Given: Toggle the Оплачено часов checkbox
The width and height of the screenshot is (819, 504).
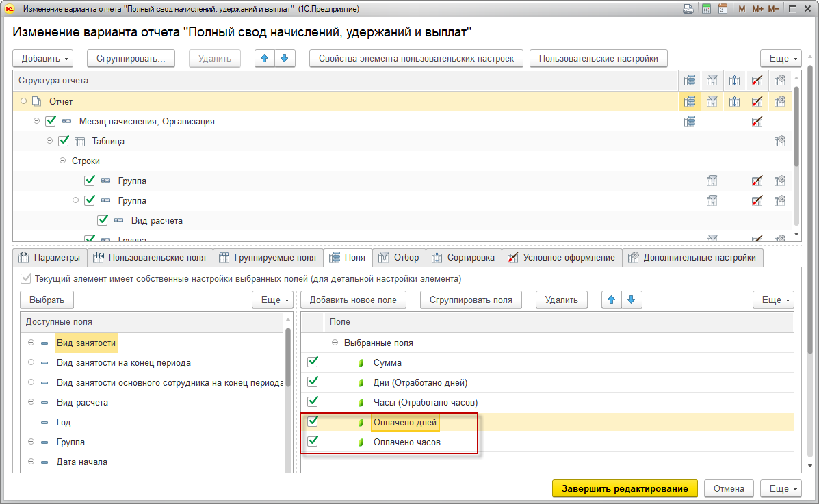Looking at the screenshot, I should (x=313, y=441).
